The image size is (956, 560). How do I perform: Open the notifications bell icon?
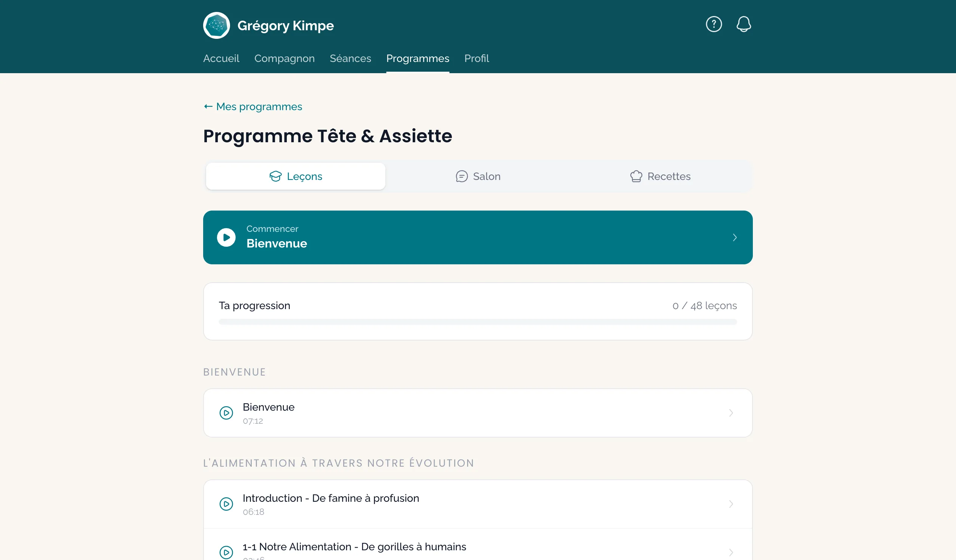pyautogui.click(x=744, y=24)
